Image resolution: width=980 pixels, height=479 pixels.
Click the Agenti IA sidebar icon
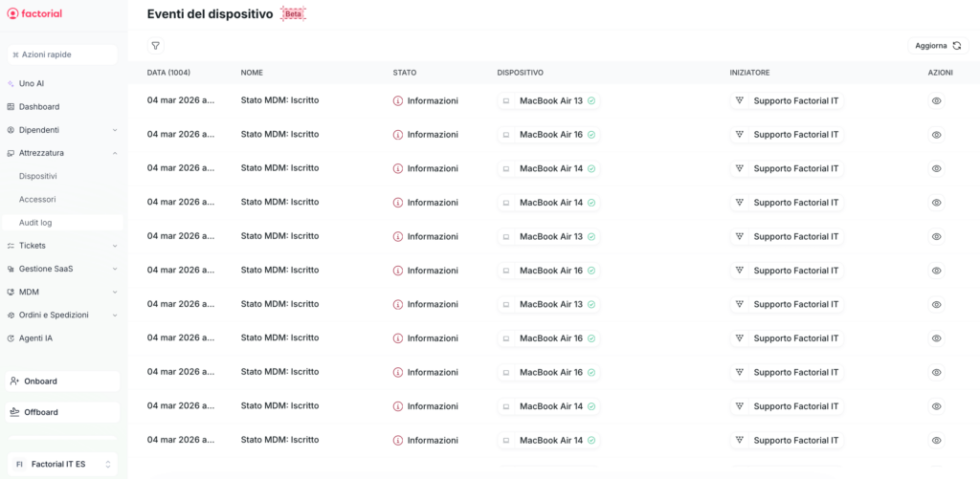(x=11, y=338)
